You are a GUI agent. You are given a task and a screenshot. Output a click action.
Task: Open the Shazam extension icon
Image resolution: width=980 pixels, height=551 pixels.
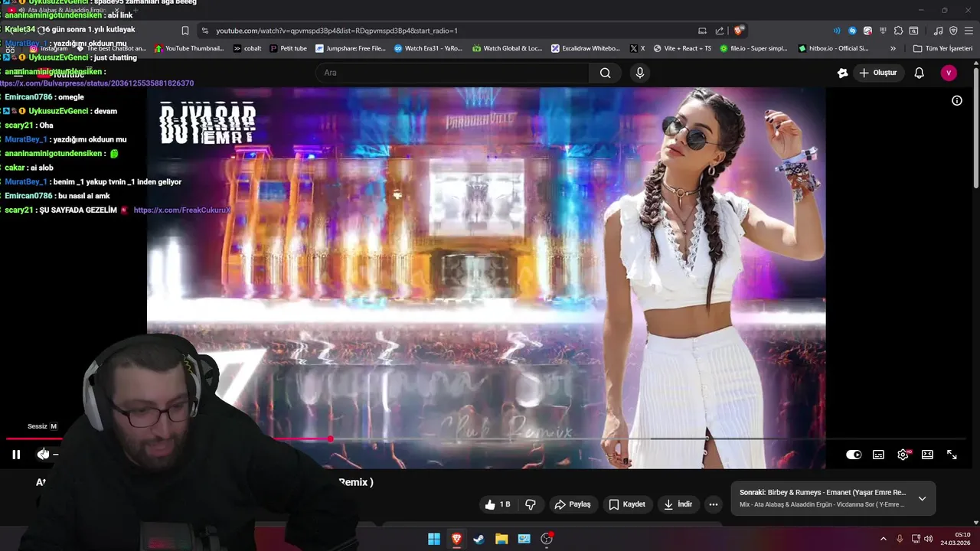pyautogui.click(x=852, y=31)
